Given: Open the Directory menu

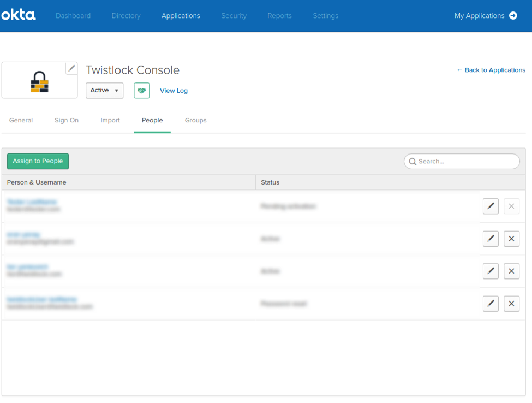Looking at the screenshot, I should pyautogui.click(x=126, y=16).
